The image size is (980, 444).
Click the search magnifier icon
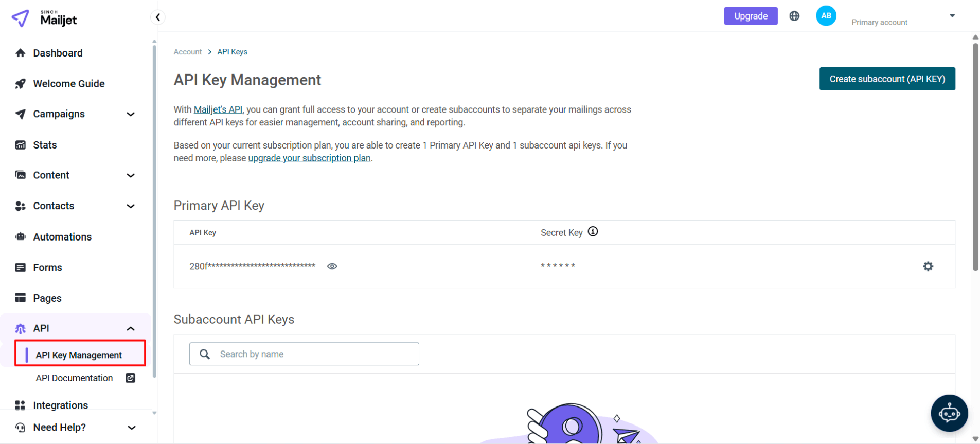(205, 354)
